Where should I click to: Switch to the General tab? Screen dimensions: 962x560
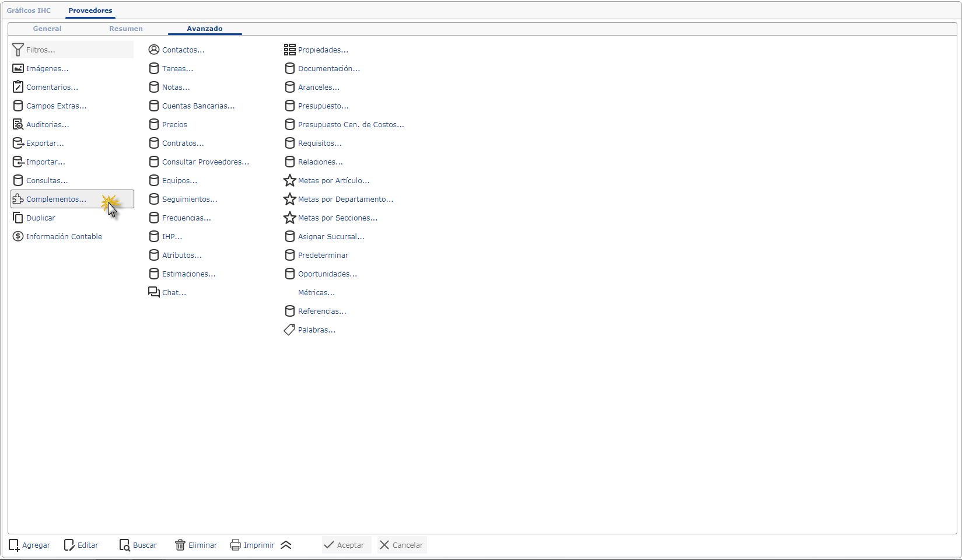click(x=47, y=29)
